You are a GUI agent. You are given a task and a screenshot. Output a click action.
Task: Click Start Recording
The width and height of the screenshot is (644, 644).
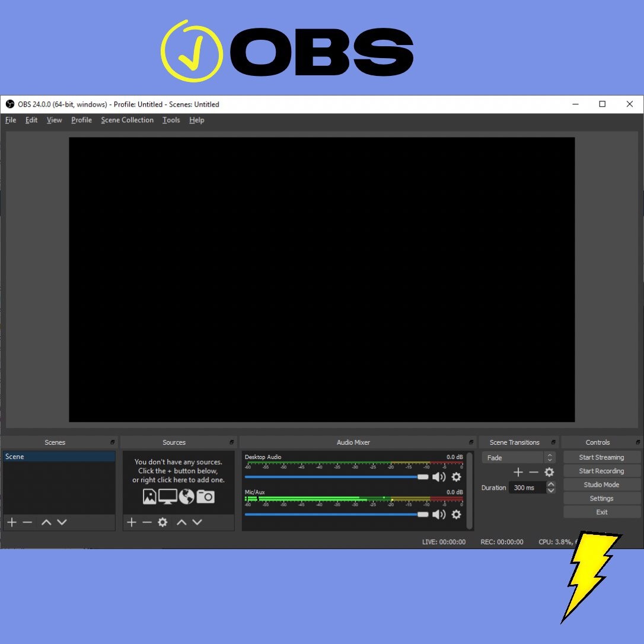602,471
